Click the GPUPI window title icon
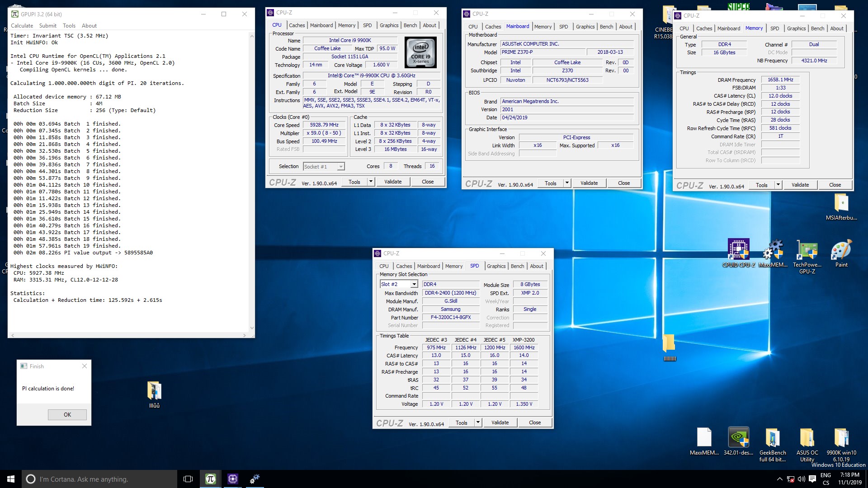The image size is (868, 488). (x=15, y=14)
